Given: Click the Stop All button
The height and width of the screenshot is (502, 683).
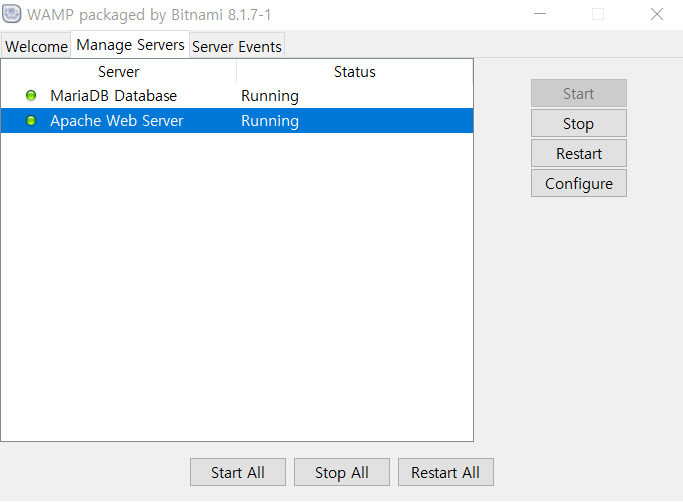Looking at the screenshot, I should point(342,472).
